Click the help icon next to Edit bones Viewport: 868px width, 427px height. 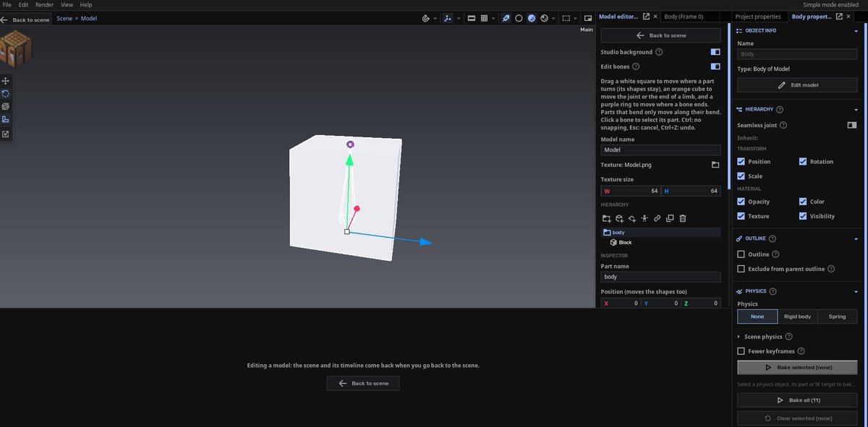pyautogui.click(x=636, y=66)
